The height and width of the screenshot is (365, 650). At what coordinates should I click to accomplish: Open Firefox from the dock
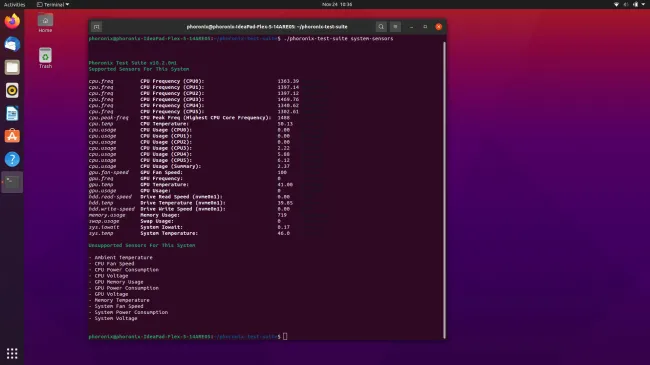(x=12, y=21)
